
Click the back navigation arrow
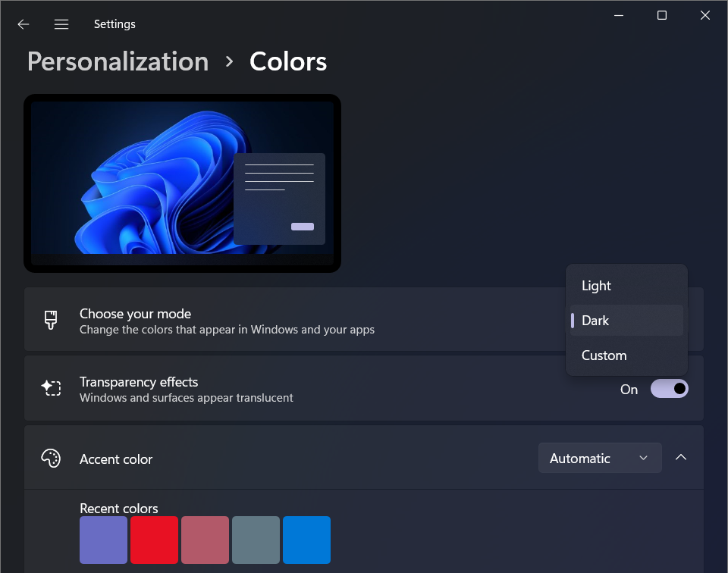coord(23,23)
